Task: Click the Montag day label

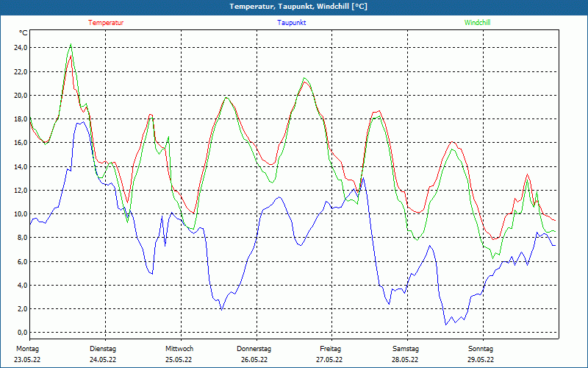Action: point(27,349)
